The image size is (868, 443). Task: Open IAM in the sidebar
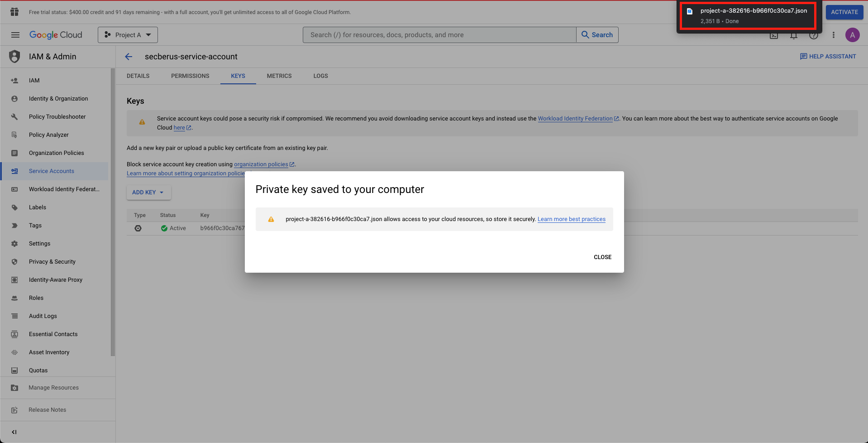point(54,81)
